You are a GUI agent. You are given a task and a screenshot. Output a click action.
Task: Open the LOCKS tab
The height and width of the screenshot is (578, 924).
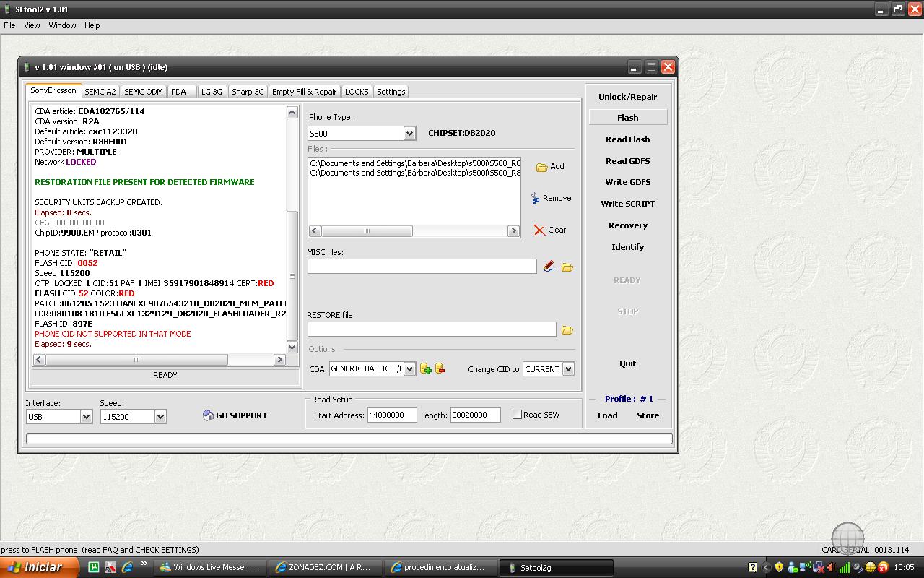pyautogui.click(x=357, y=92)
